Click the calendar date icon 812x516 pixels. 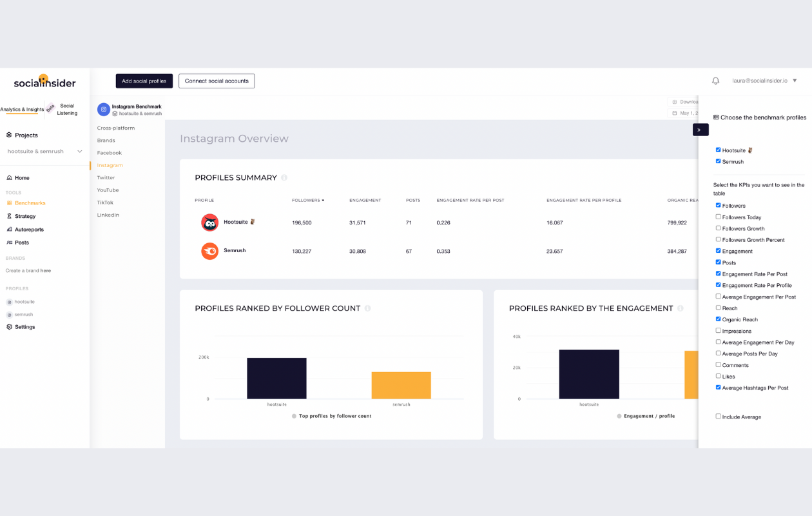click(675, 113)
